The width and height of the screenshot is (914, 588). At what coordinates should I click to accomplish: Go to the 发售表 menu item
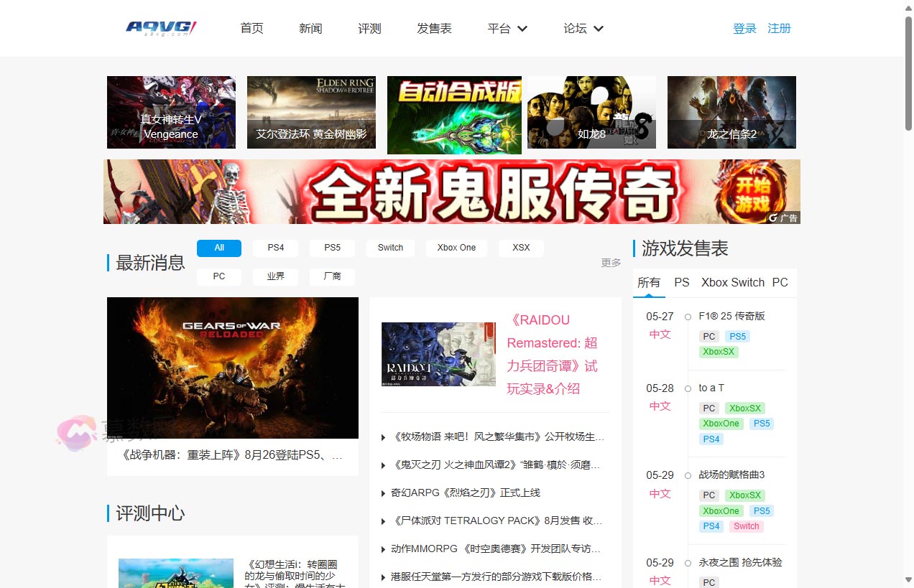click(x=434, y=29)
